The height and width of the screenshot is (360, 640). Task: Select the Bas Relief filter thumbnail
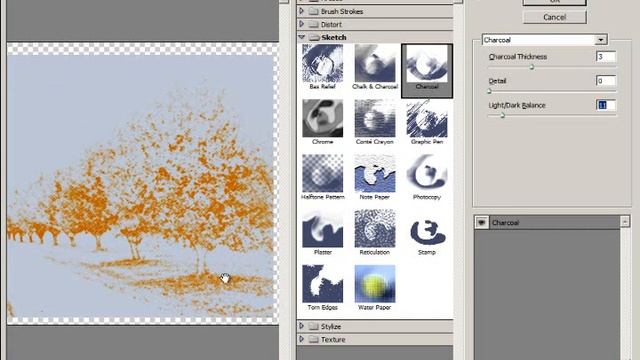click(x=322, y=64)
